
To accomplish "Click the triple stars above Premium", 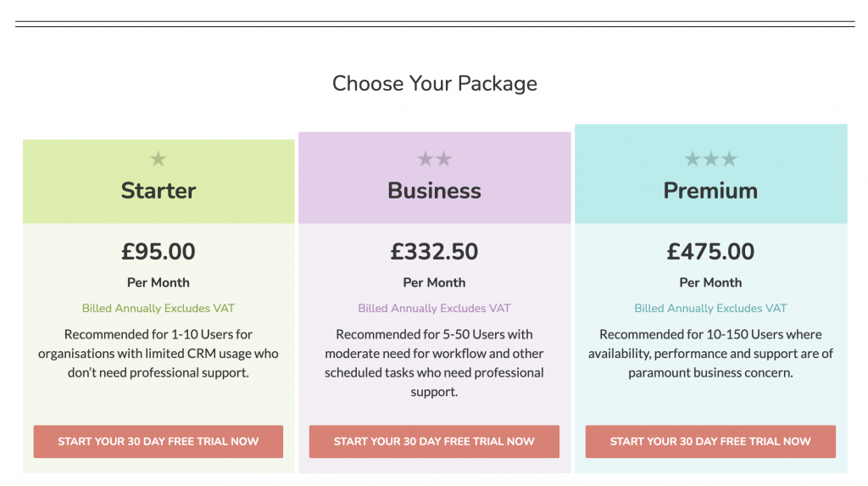I will [711, 159].
